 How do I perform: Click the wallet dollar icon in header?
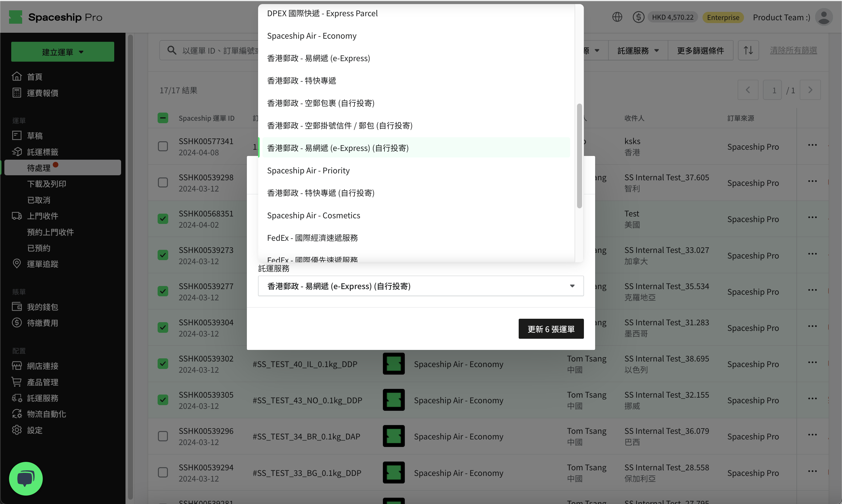639,17
